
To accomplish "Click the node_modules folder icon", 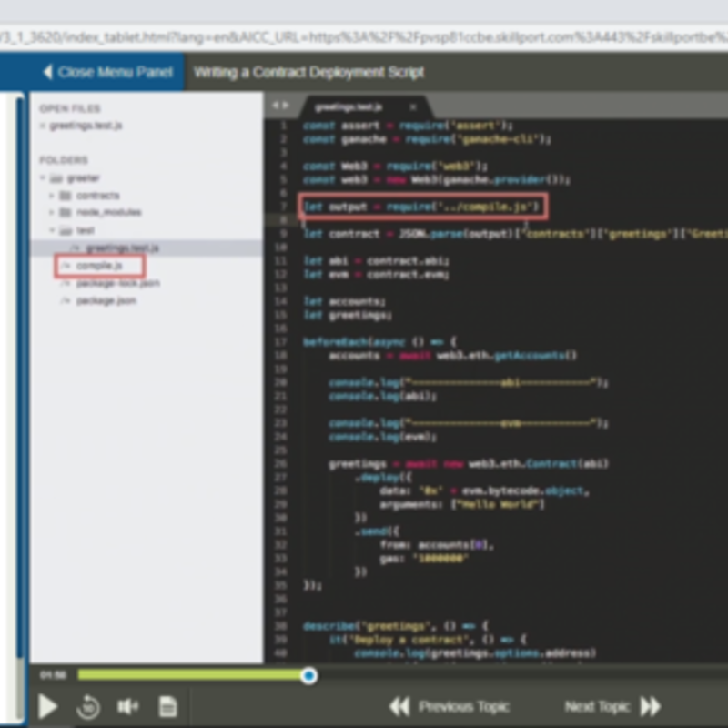I will (x=66, y=213).
